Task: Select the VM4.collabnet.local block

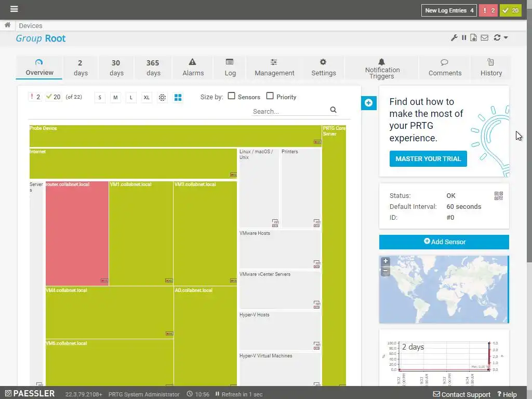Action: pyautogui.click(x=109, y=312)
